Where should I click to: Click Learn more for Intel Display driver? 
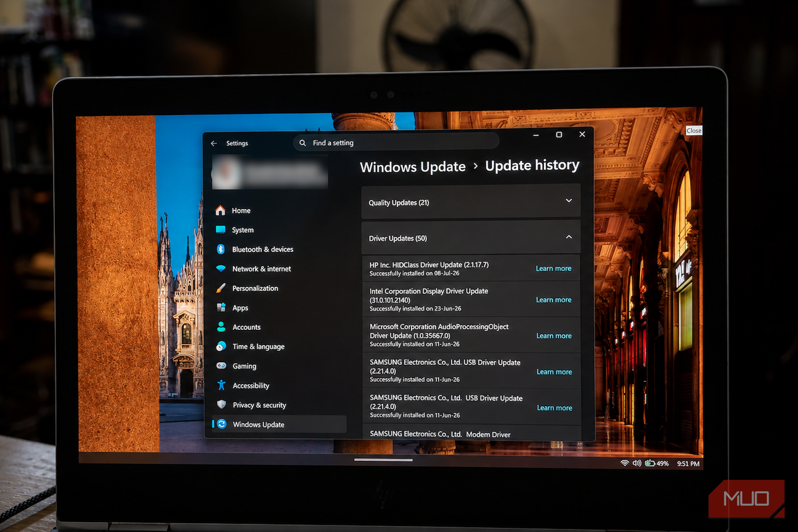(554, 300)
